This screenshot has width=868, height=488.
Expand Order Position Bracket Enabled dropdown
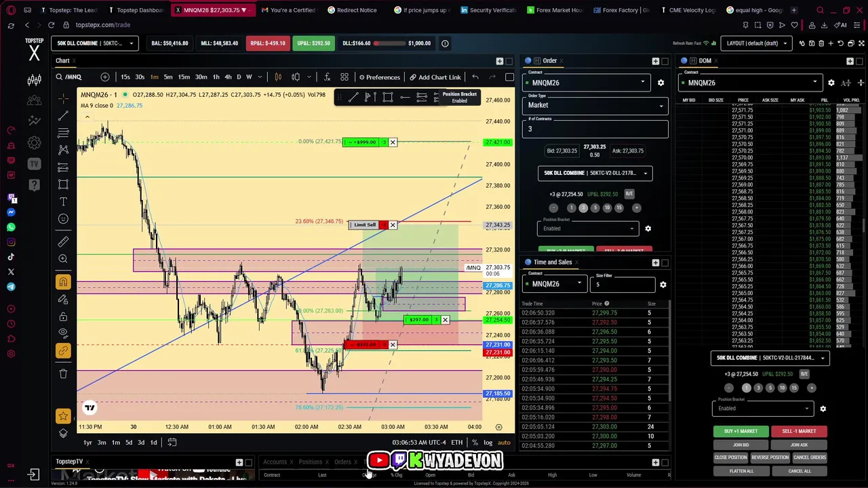588,228
